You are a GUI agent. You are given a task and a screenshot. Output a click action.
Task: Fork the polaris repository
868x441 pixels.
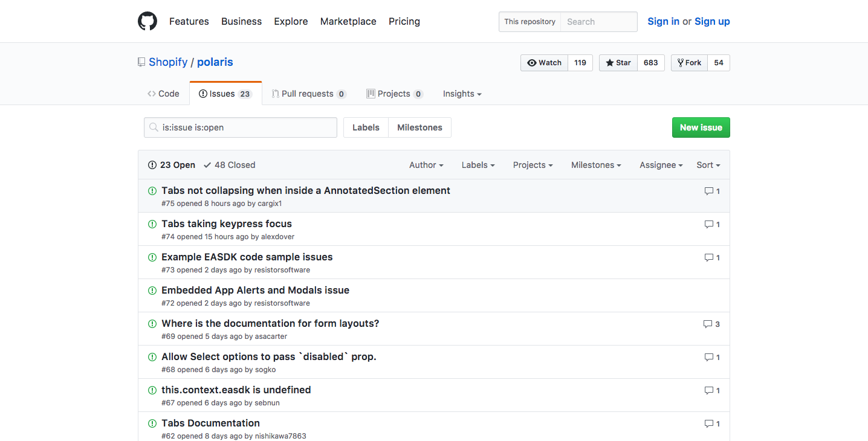pos(689,63)
